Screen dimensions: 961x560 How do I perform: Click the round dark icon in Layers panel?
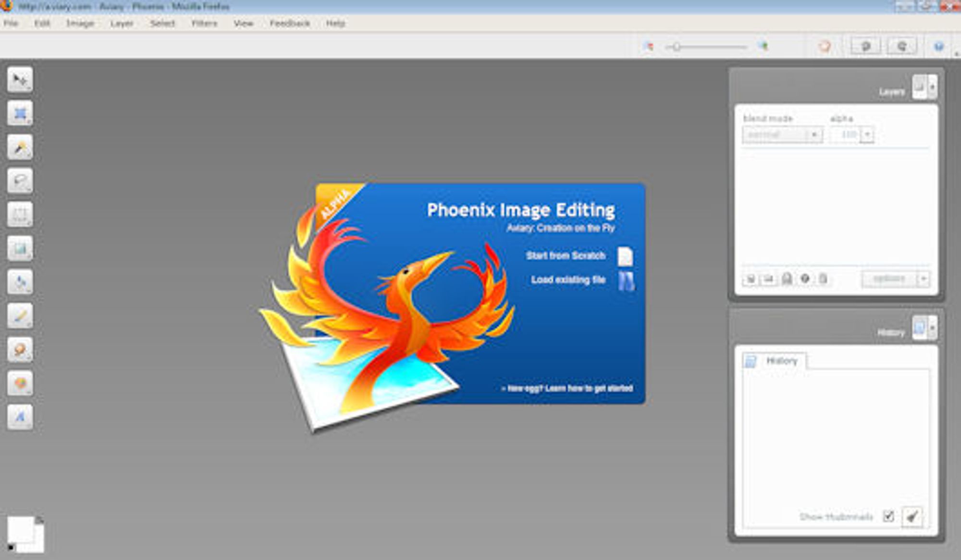(805, 279)
